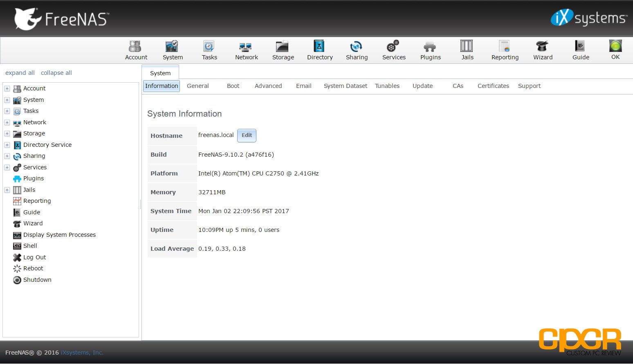Click build value FreeNAS-9.10.2 (a476f16)
The height and width of the screenshot is (364, 633).
pos(236,155)
